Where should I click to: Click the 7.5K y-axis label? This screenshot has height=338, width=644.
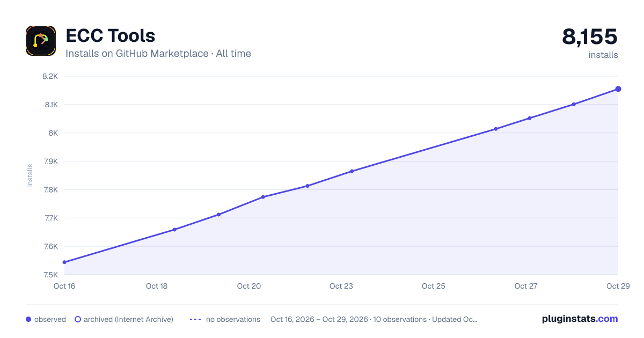(x=50, y=275)
